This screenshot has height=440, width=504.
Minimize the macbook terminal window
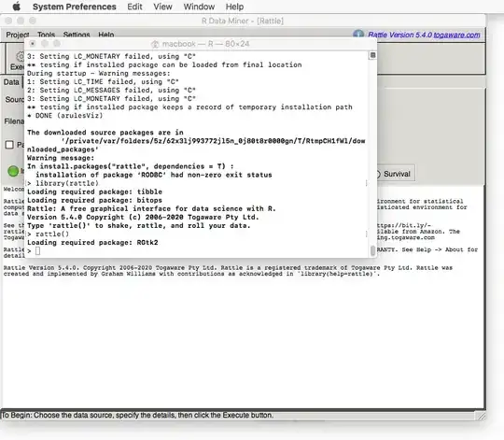tap(45, 43)
